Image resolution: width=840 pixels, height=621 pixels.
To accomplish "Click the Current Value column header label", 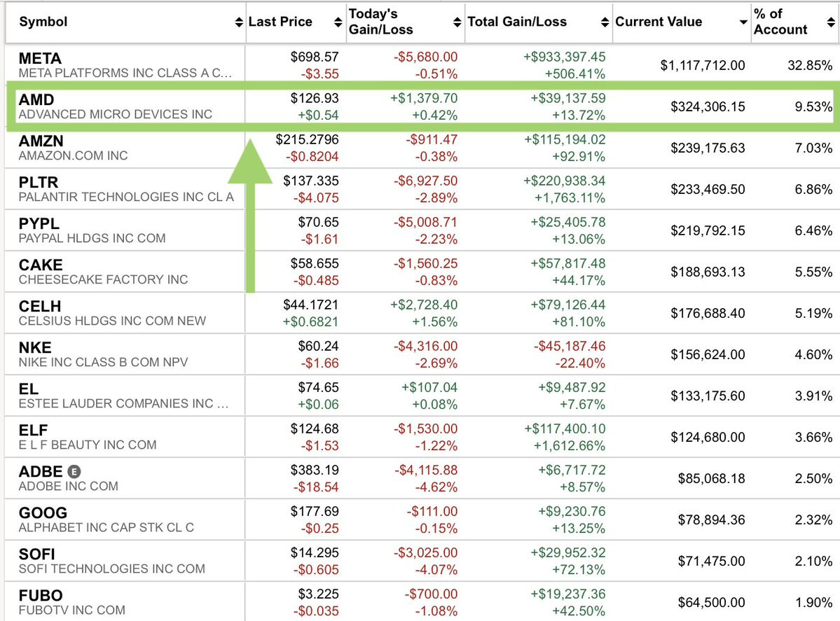I will pyautogui.click(x=659, y=22).
